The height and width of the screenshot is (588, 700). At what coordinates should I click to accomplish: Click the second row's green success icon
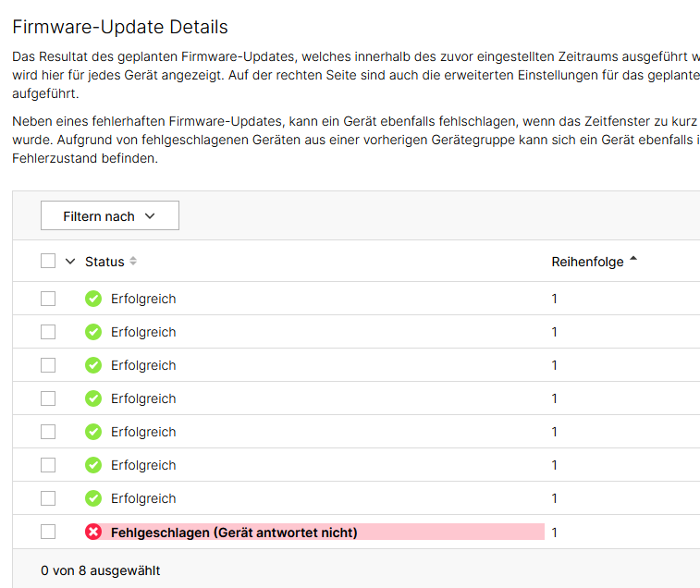pyautogui.click(x=93, y=332)
